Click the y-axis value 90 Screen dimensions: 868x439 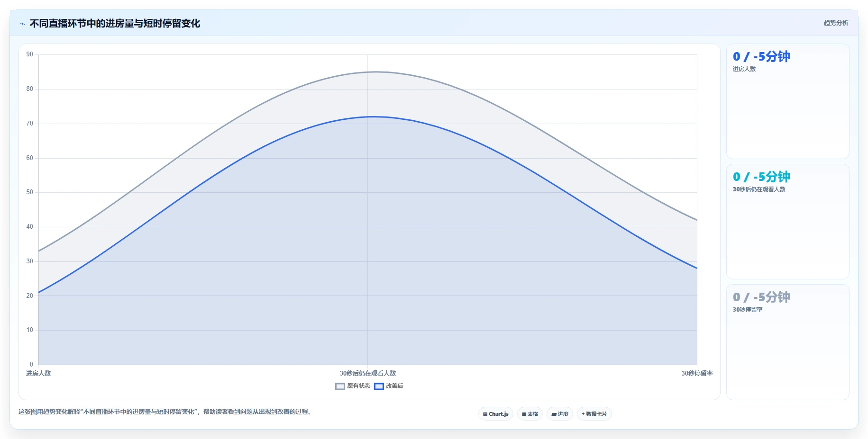(30, 54)
